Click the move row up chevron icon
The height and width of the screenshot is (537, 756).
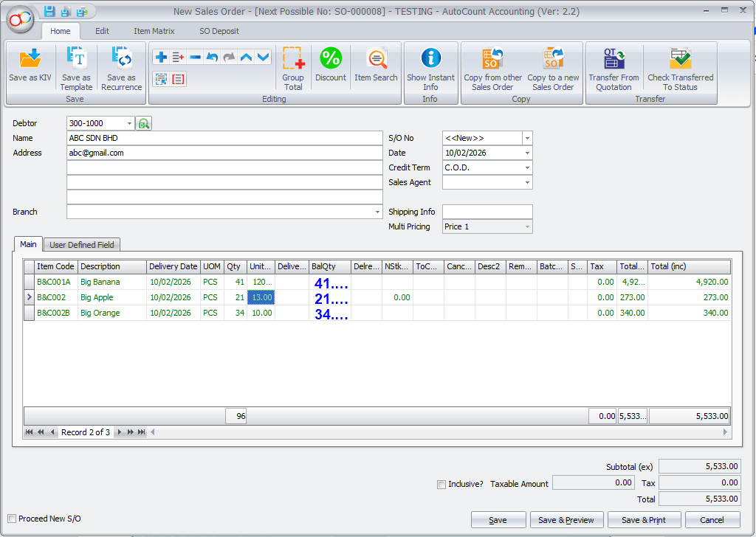click(247, 56)
